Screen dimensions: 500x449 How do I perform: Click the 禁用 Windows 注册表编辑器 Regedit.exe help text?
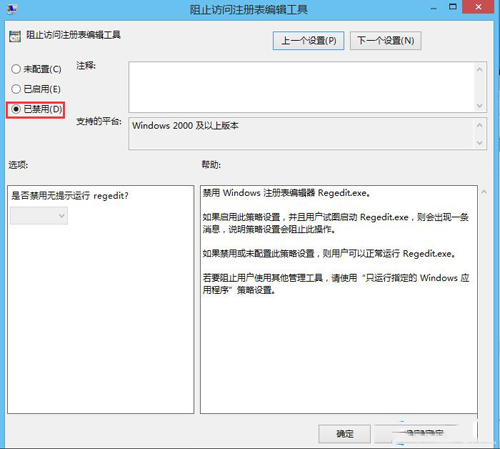pos(286,193)
